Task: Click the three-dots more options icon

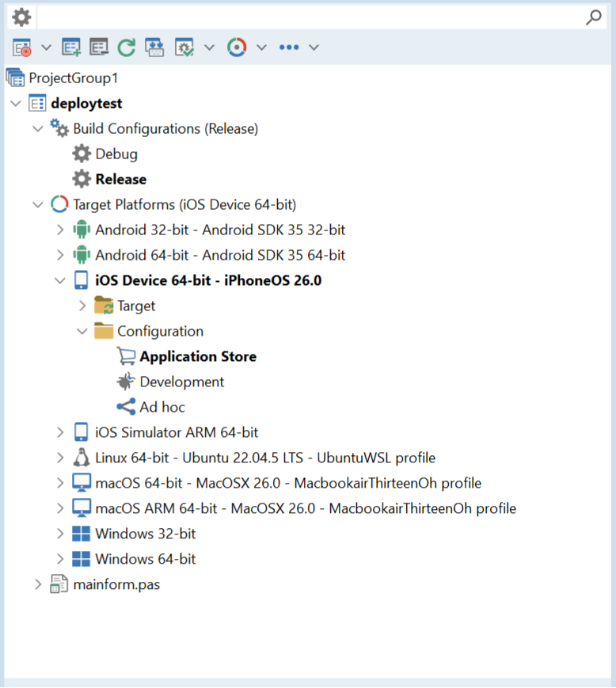Action: coord(289,48)
